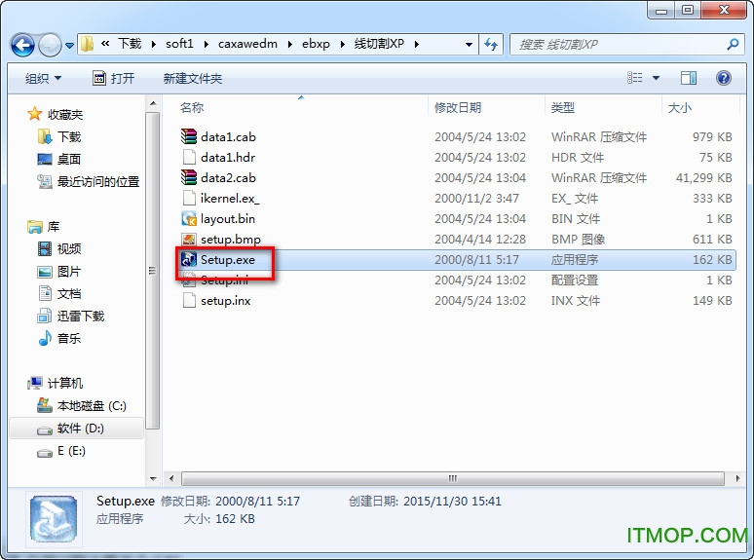Screen dimensions: 754x560
Task: Select 库 libraries in sidebar
Action: pyautogui.click(x=43, y=226)
